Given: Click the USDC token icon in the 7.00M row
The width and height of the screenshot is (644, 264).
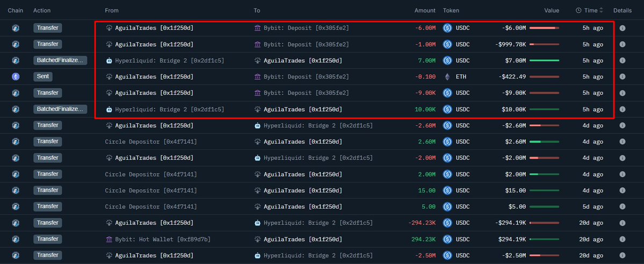Looking at the screenshot, I should 447,60.
